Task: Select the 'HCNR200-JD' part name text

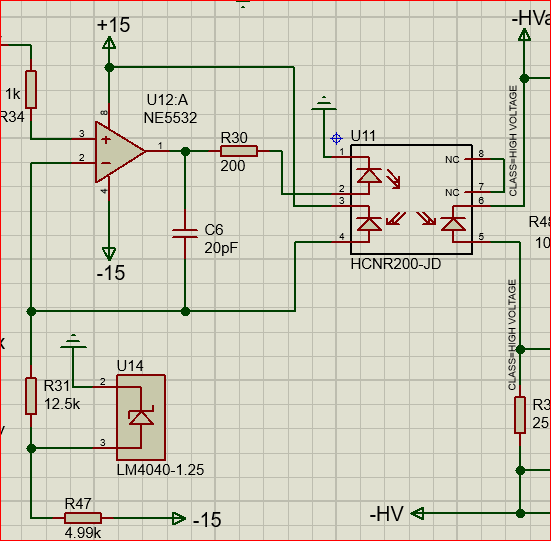Action: point(396,264)
